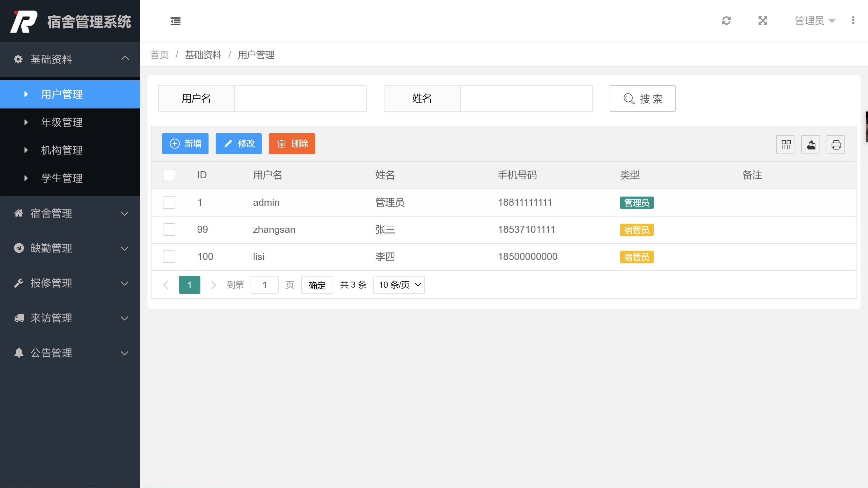Click the print icon in table toolbar
Image resolution: width=868 pixels, height=488 pixels.
[836, 144]
